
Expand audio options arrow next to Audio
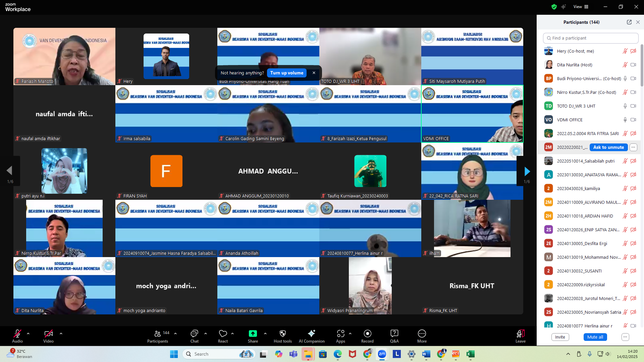(x=28, y=334)
